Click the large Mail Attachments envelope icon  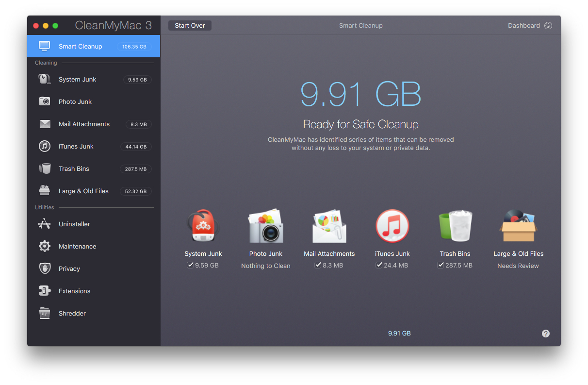pos(329,226)
